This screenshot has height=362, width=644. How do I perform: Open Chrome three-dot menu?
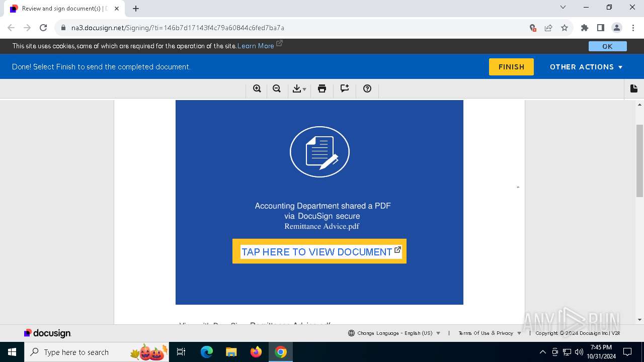pyautogui.click(x=633, y=28)
